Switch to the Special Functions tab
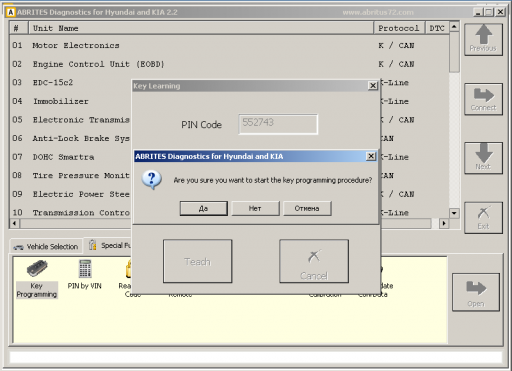Image resolution: width=512 pixels, height=371 pixels. [x=110, y=246]
